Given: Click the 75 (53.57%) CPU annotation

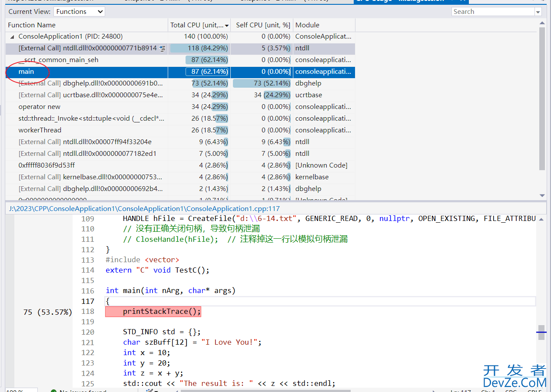Looking at the screenshot, I should click(48, 312).
